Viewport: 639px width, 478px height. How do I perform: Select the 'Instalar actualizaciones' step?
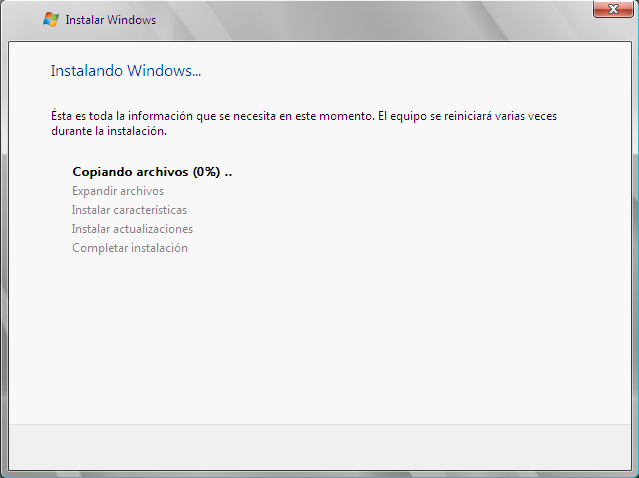tap(132, 229)
